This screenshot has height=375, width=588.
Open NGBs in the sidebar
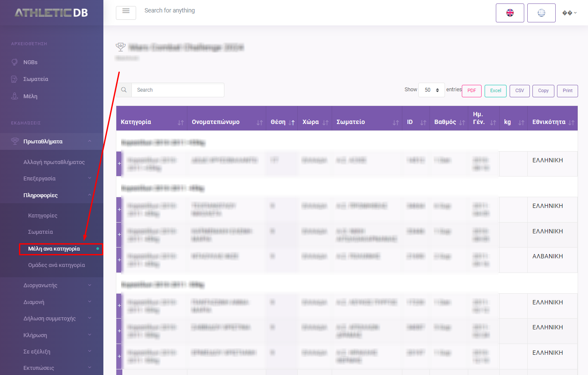(x=31, y=62)
